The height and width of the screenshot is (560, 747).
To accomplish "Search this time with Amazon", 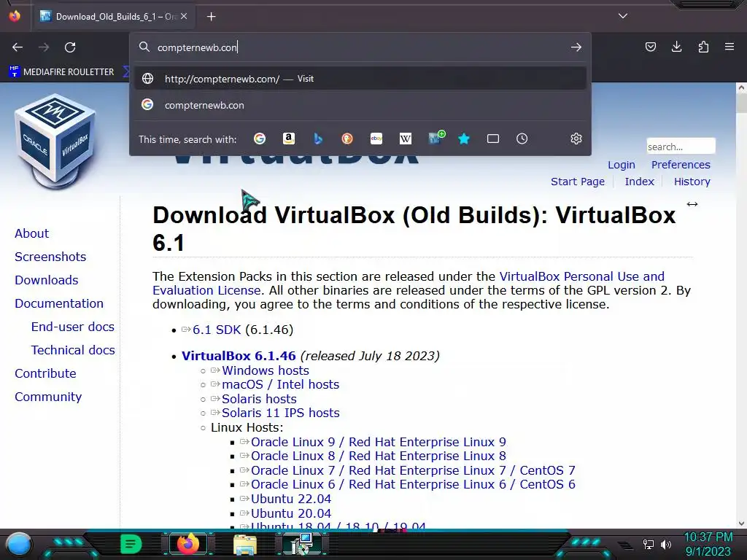I will pos(289,139).
